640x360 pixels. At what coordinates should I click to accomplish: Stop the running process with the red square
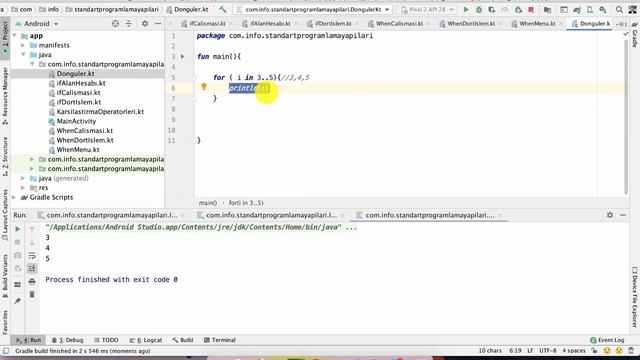click(x=531, y=9)
